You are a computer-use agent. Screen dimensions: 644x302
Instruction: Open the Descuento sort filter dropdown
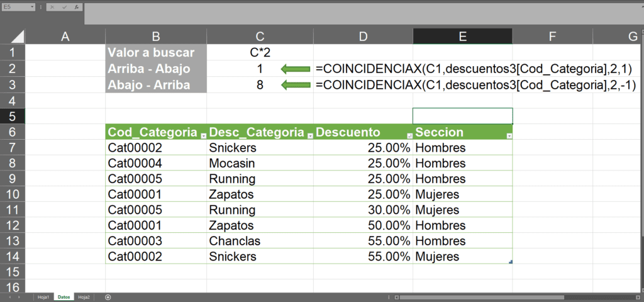[409, 136]
